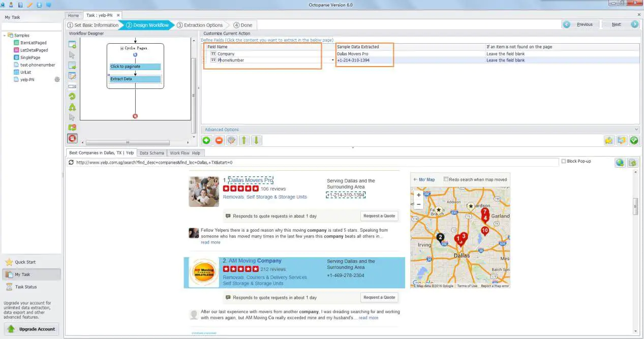Viewport: 644px width, 339px height.
Task: Open the PhoneNumber field dropdown arrow
Action: point(333,60)
